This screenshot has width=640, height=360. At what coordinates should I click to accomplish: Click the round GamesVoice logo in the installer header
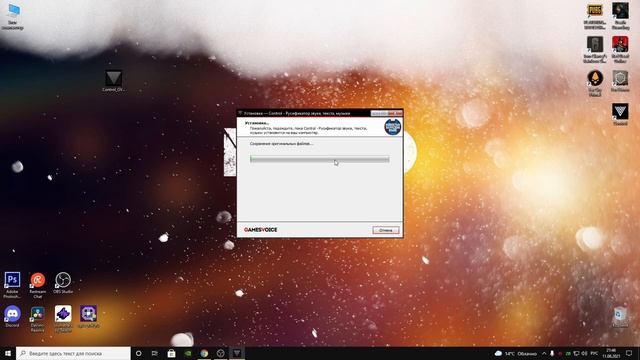coord(393,127)
